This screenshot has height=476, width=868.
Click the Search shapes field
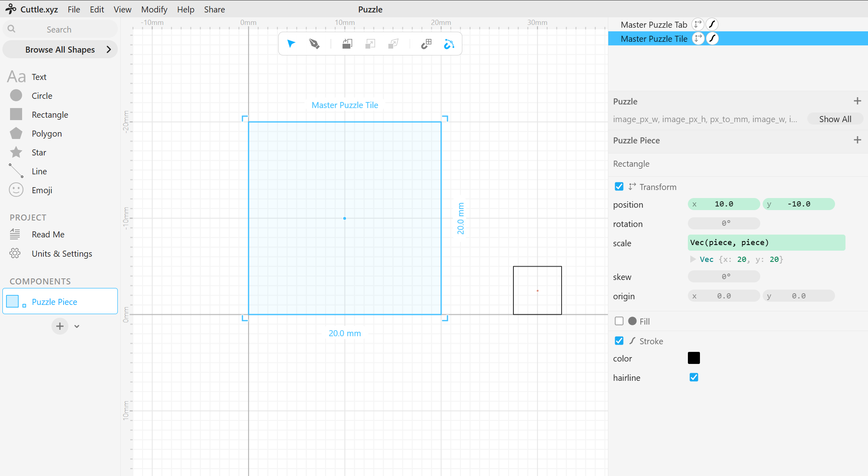coord(60,29)
